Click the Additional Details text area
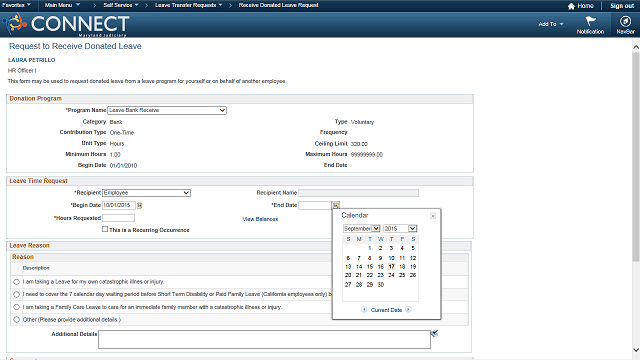 pos(264,340)
